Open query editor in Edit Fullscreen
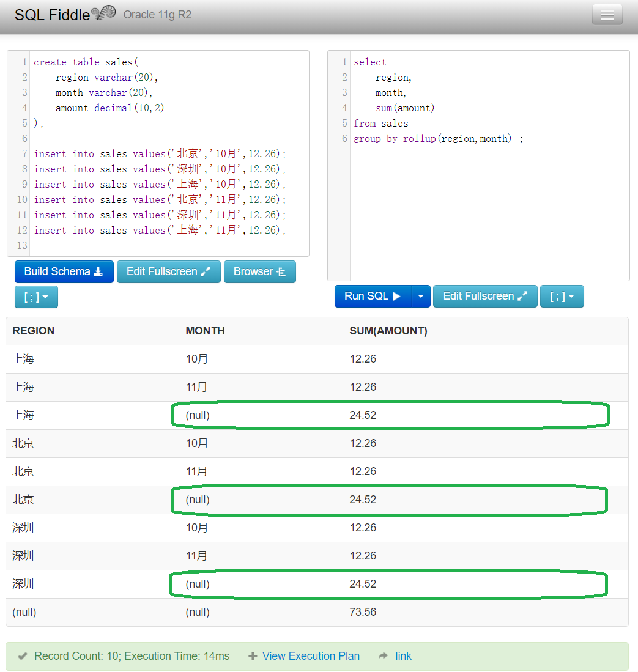Viewport: 638px width, 672px height. click(x=485, y=296)
